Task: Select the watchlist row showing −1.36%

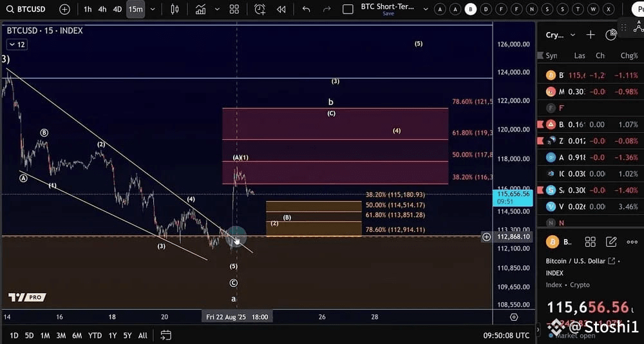Action: (x=591, y=157)
